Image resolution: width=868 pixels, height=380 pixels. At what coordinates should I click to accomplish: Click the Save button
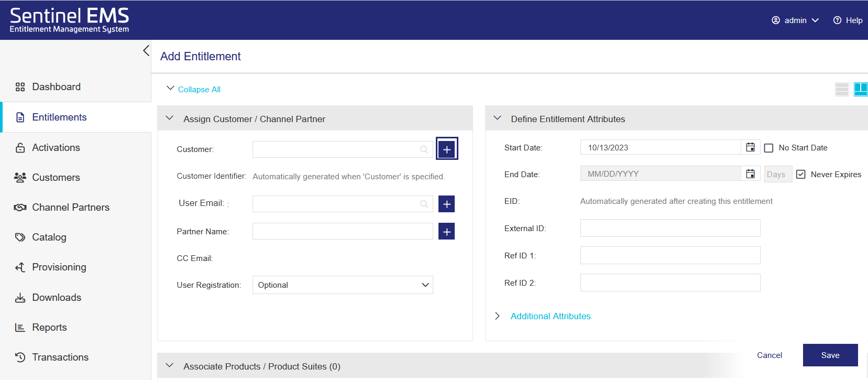(830, 355)
